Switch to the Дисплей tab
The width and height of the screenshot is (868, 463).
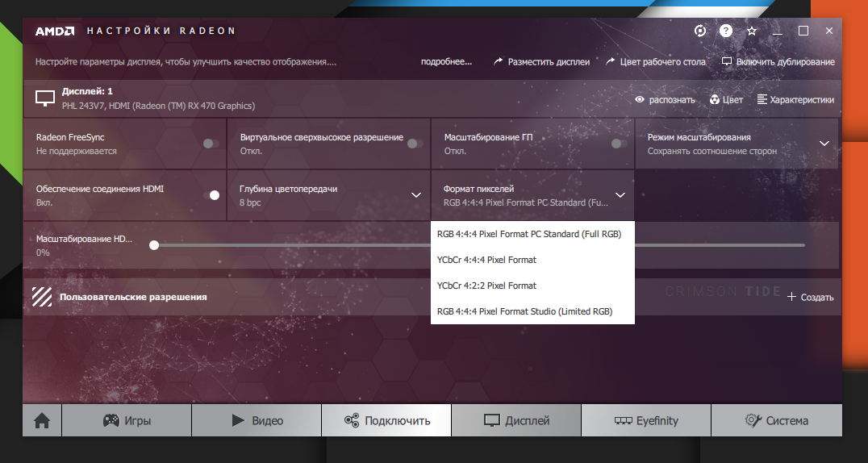[516, 421]
